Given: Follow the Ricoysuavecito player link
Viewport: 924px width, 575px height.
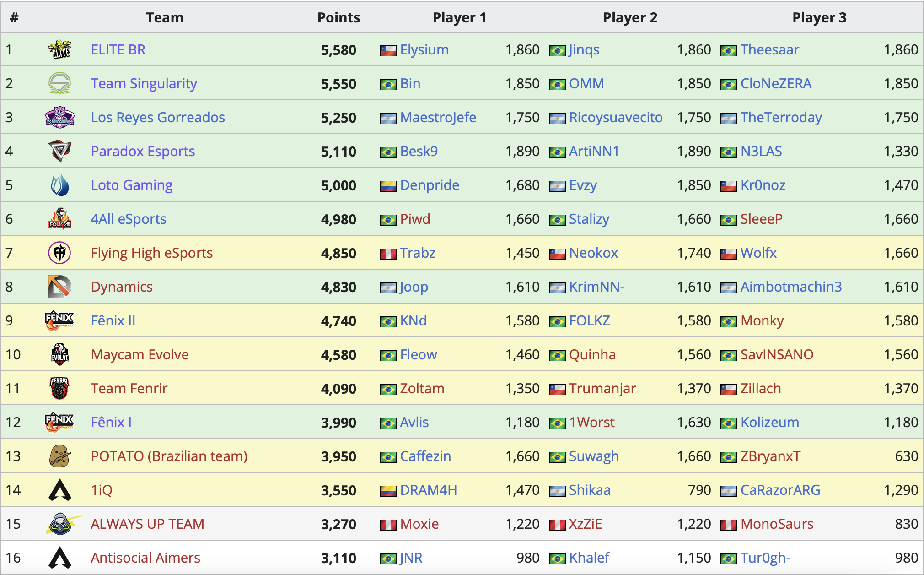Looking at the screenshot, I should click(616, 117).
